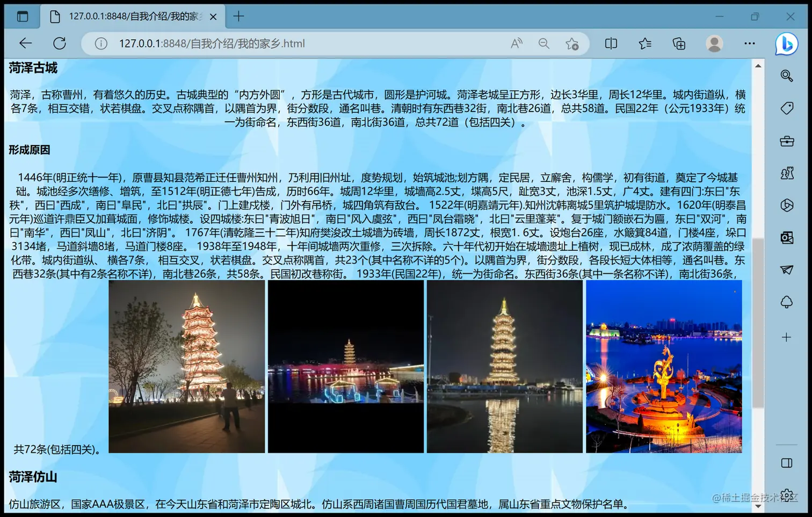812x517 pixels.
Task: Add this page to favorites
Action: pos(572,43)
